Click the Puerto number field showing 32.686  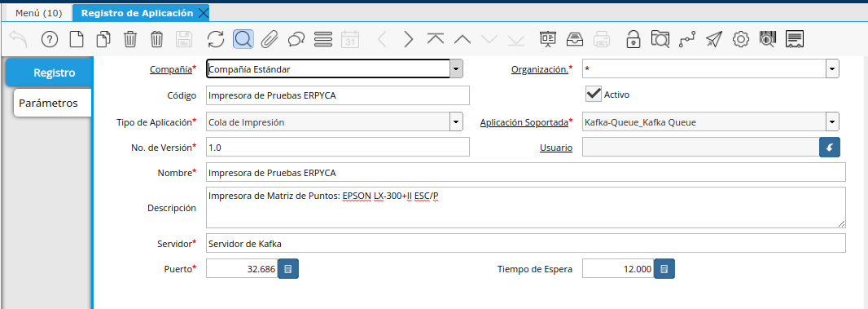(x=242, y=269)
